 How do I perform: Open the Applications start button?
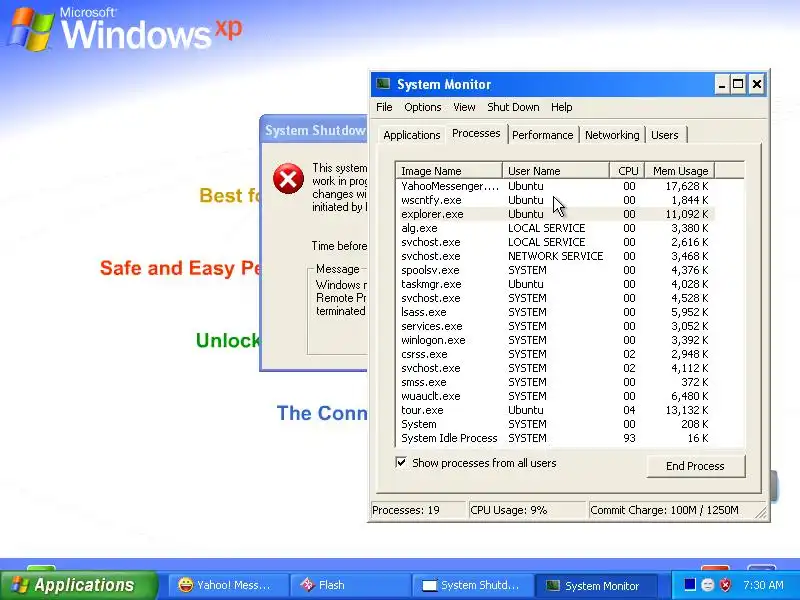pos(79,585)
